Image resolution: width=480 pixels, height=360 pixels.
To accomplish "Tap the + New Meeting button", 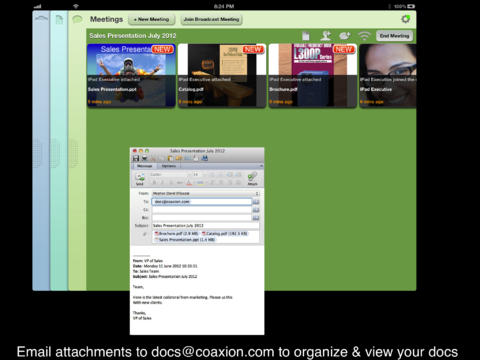I will click(152, 20).
